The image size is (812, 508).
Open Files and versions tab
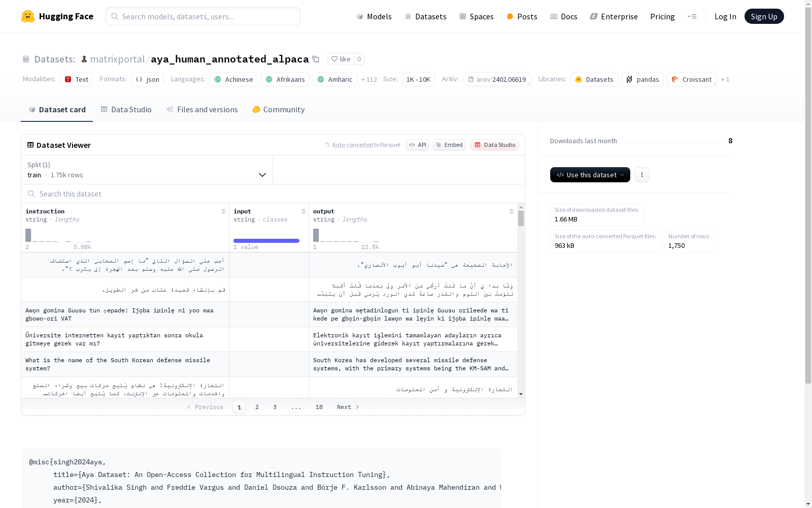(x=202, y=109)
